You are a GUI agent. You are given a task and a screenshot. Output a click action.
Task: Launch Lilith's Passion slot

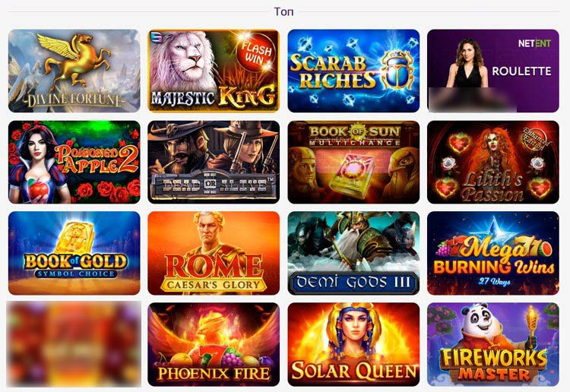click(493, 162)
